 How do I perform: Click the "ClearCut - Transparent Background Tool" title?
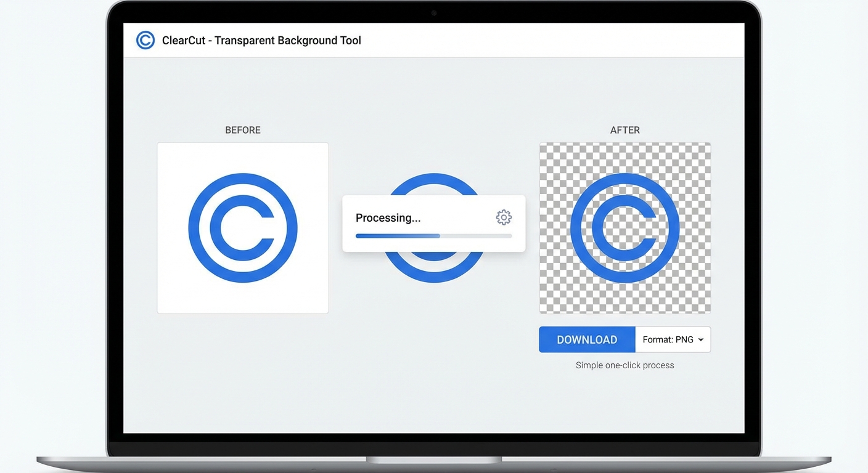point(261,41)
